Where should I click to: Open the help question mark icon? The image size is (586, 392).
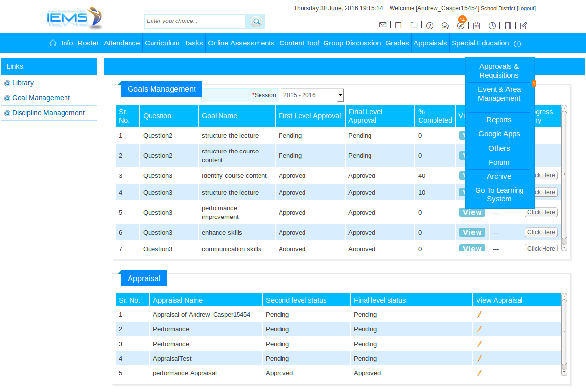[430, 26]
